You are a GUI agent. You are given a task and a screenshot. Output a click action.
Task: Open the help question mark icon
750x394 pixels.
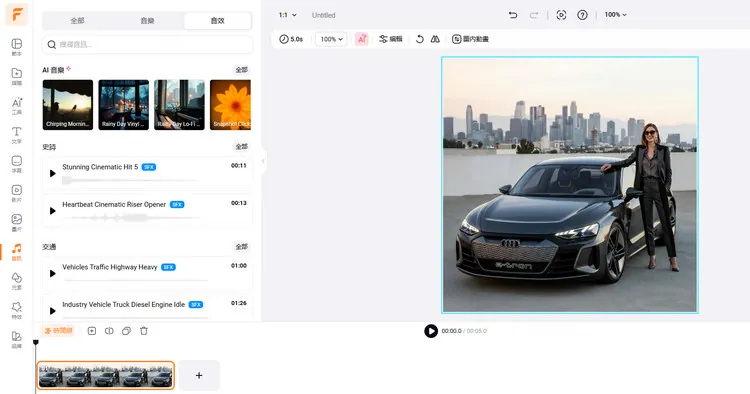582,15
